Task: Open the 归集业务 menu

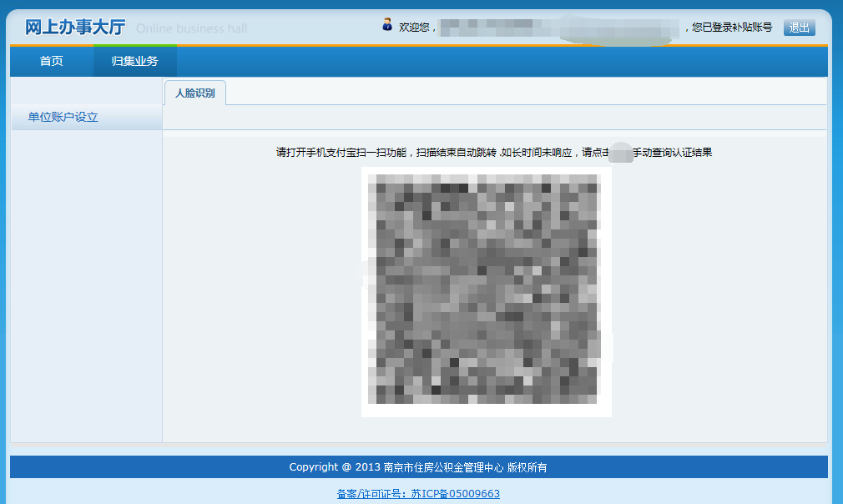Action: click(x=134, y=61)
